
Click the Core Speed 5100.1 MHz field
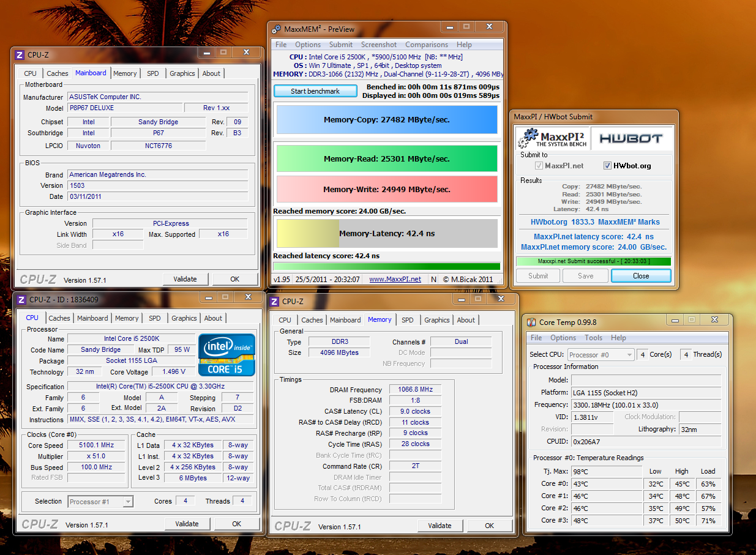pyautogui.click(x=96, y=445)
